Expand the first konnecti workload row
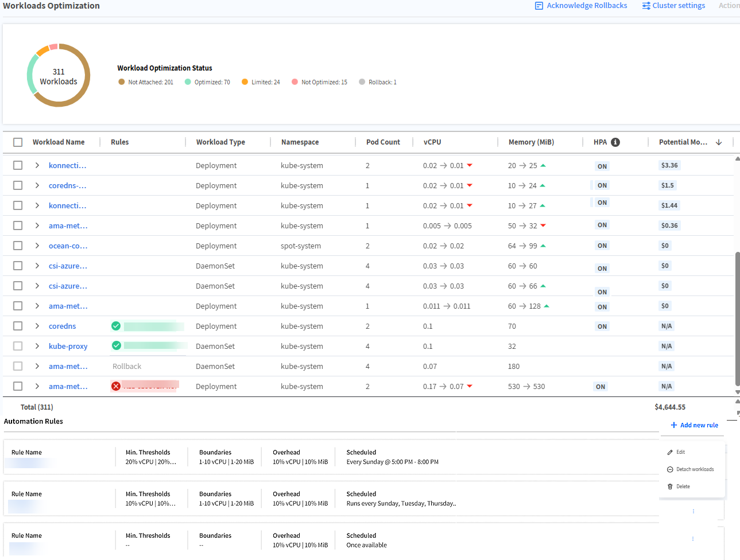Image resolution: width=740 pixels, height=560 pixels. (37, 165)
